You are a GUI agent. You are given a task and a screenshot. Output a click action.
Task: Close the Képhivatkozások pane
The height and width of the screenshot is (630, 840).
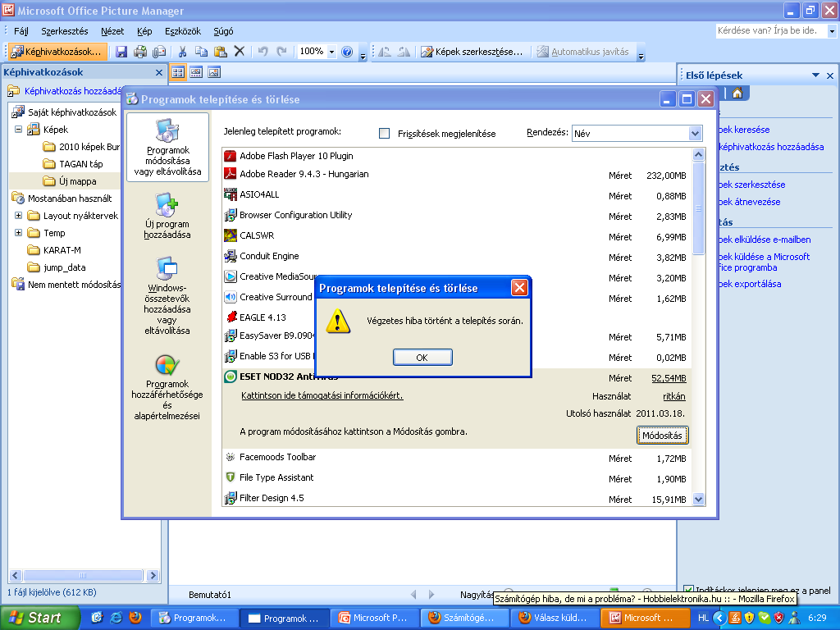pyautogui.click(x=158, y=72)
